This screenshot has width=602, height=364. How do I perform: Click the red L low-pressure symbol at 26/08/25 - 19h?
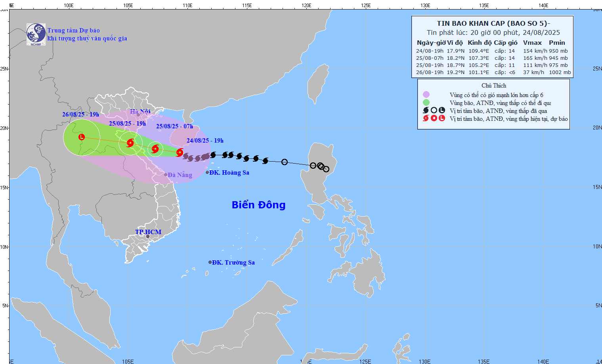click(81, 137)
